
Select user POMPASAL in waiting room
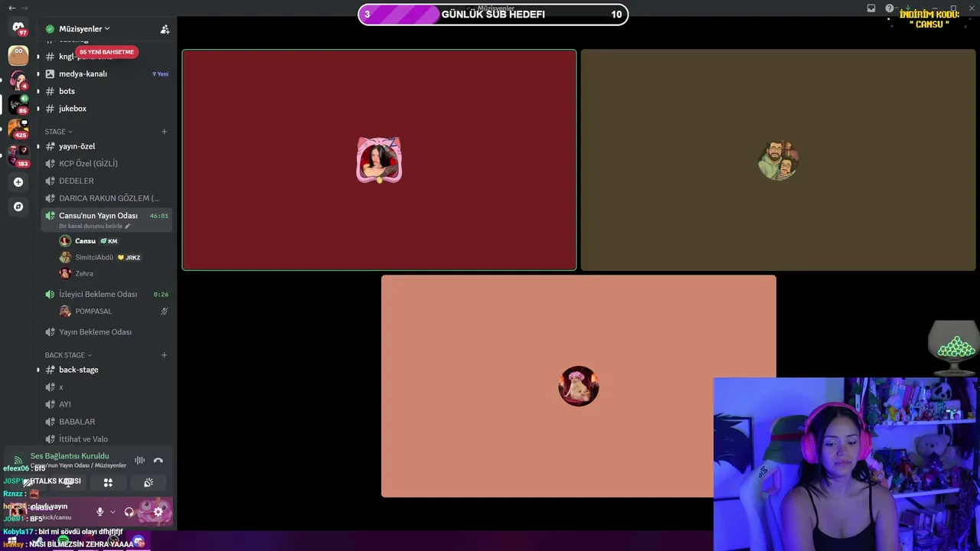click(x=114, y=311)
